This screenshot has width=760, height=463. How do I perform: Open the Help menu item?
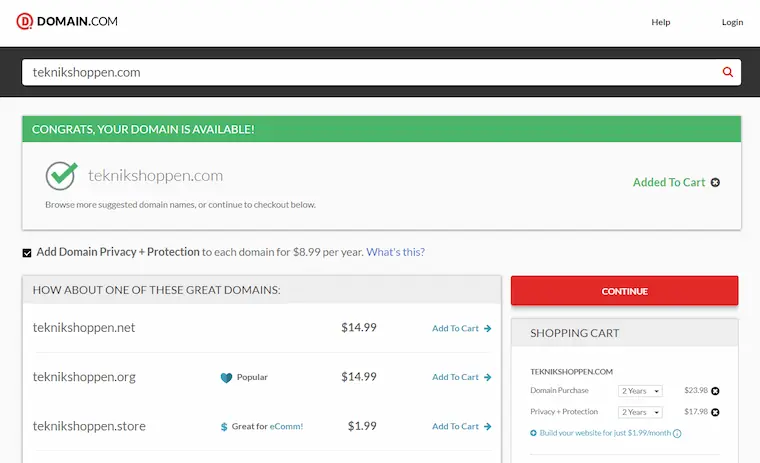[x=661, y=22]
